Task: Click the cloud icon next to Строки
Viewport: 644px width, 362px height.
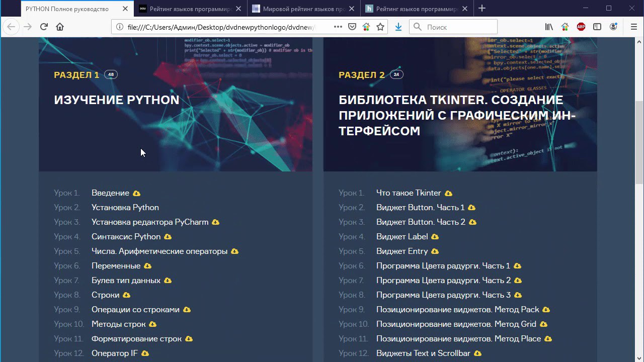Action: pyautogui.click(x=126, y=295)
